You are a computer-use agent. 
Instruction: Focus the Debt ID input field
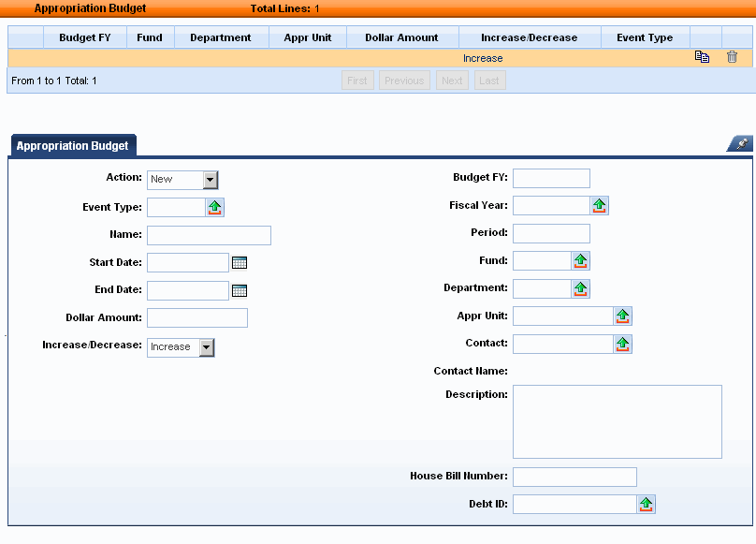pyautogui.click(x=574, y=505)
